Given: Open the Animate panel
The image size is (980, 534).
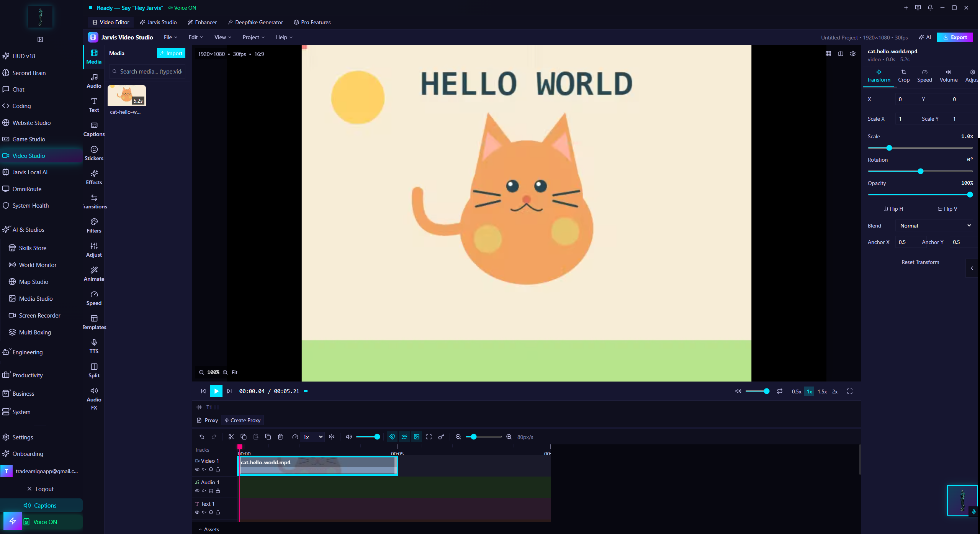Looking at the screenshot, I should (x=94, y=274).
